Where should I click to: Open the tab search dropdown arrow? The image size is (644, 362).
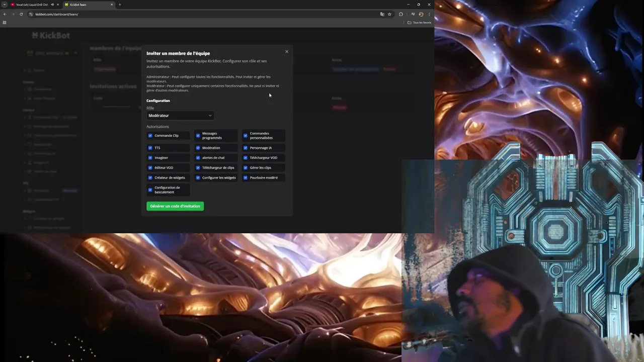click(4, 5)
